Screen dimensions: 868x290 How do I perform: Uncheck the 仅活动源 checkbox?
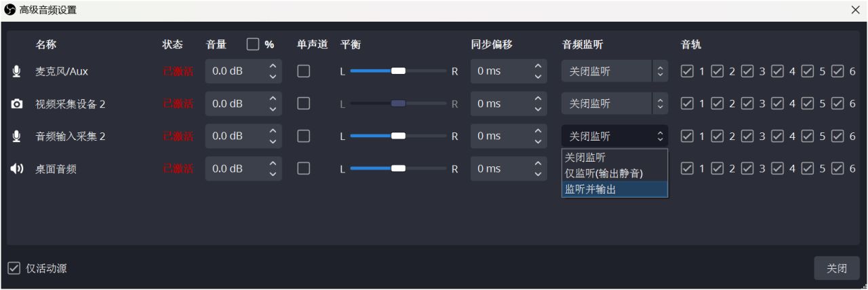pyautogui.click(x=14, y=268)
